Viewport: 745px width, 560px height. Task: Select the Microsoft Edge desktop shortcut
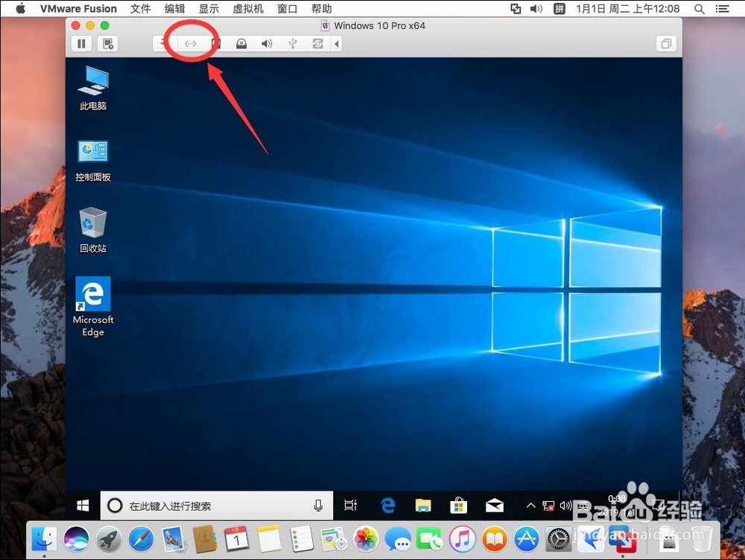(x=93, y=307)
